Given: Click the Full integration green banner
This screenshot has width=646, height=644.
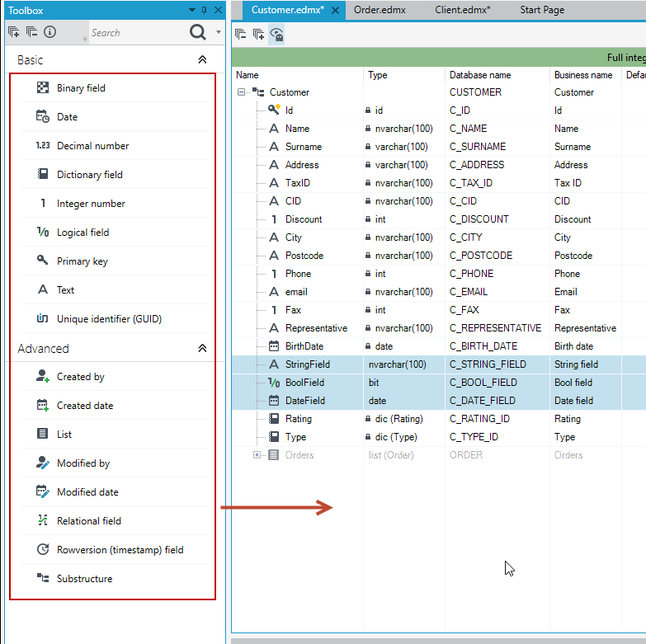Looking at the screenshot, I should [x=438, y=57].
